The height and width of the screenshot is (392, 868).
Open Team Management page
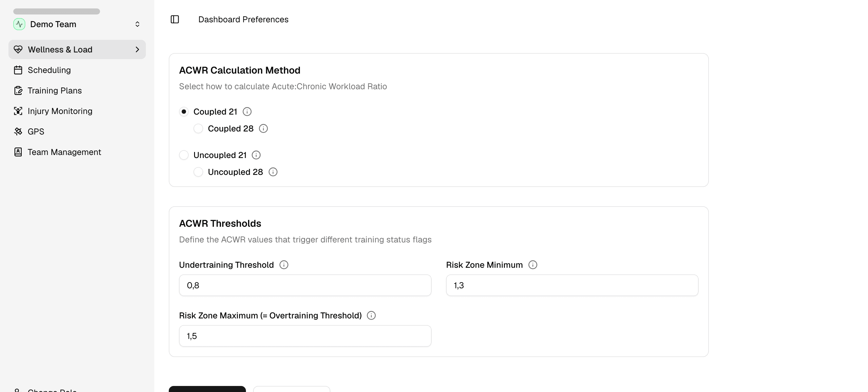point(77,152)
